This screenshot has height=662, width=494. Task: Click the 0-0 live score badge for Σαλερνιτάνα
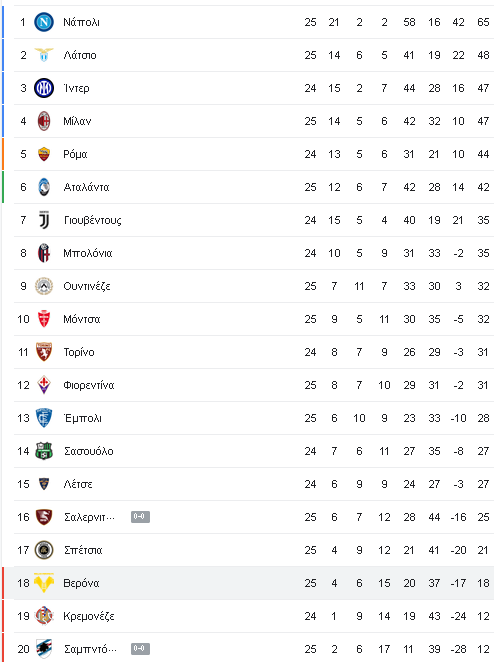tap(140, 517)
